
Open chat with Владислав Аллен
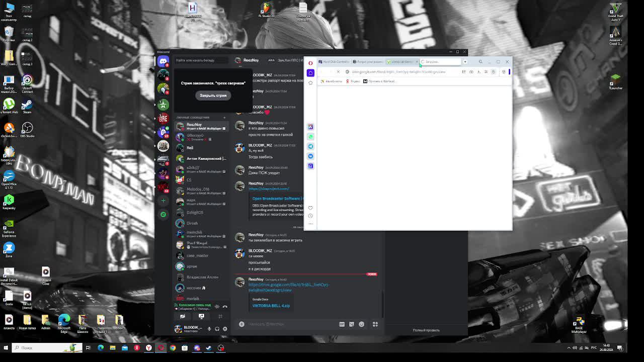click(201, 277)
